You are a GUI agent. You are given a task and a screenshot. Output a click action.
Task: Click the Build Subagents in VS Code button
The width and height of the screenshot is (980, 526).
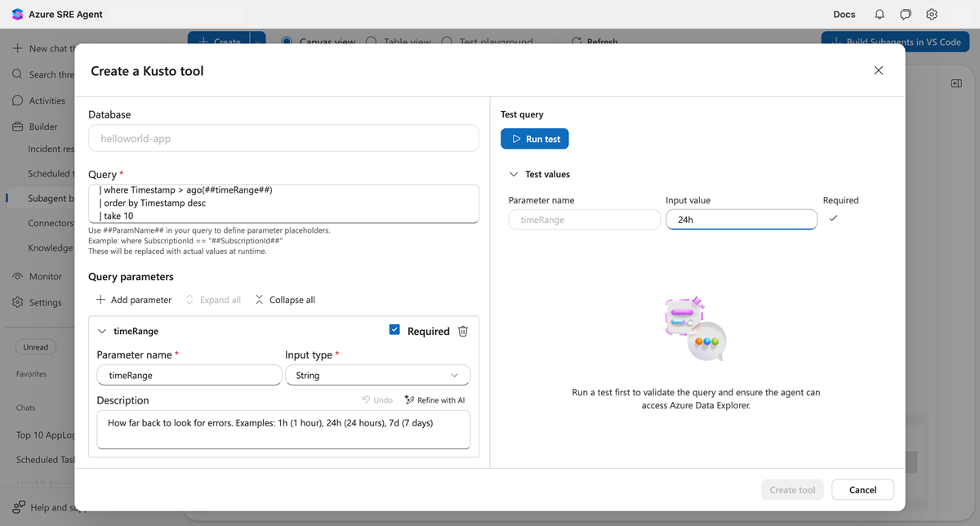tap(895, 42)
